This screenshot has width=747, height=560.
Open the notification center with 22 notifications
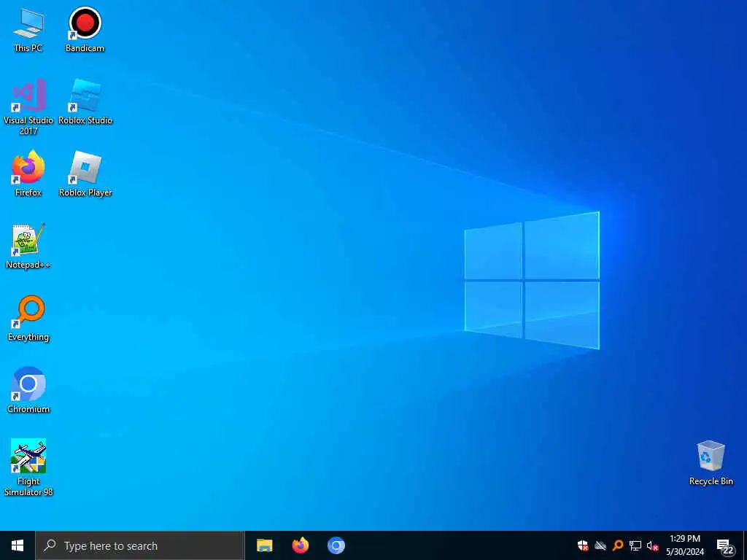point(725,547)
